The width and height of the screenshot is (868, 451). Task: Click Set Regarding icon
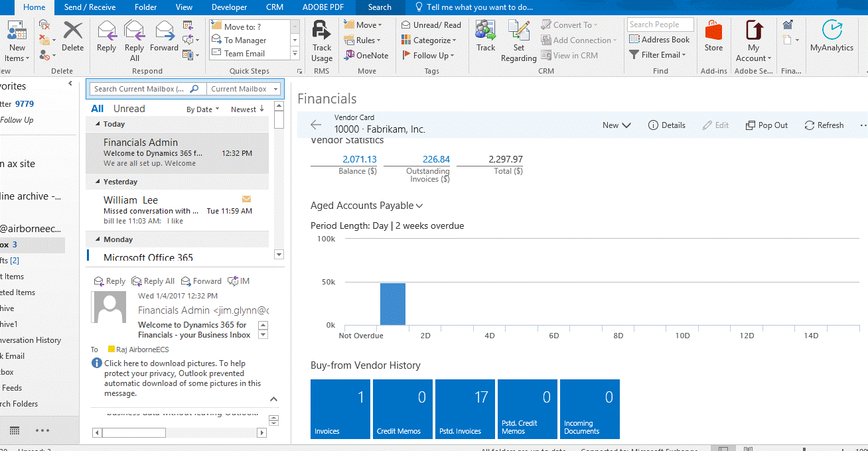519,31
